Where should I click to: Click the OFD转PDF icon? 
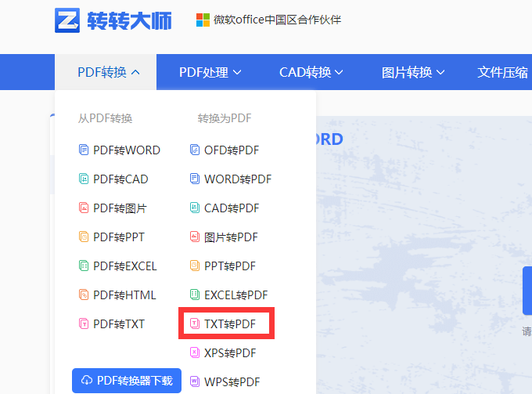194,150
